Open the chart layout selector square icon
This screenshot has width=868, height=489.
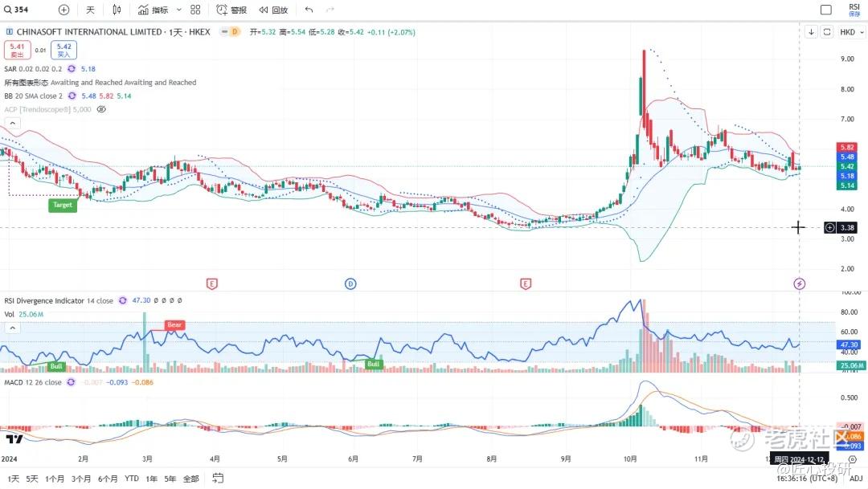826,10
